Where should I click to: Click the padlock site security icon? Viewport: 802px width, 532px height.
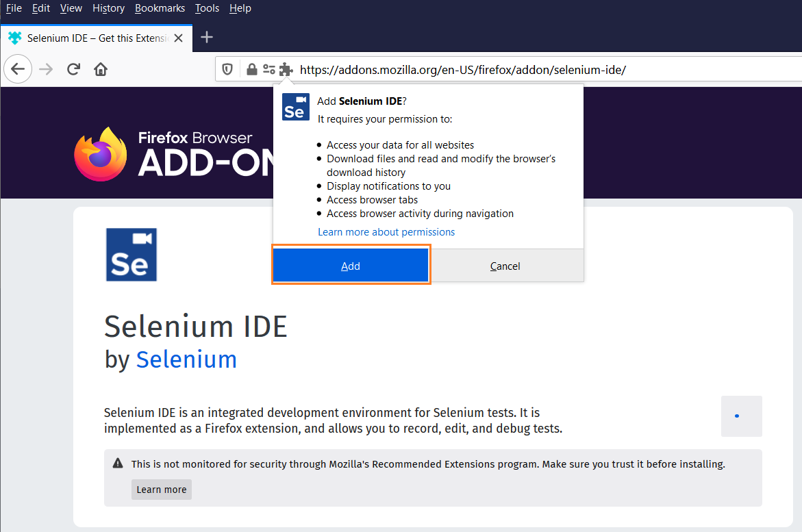251,69
